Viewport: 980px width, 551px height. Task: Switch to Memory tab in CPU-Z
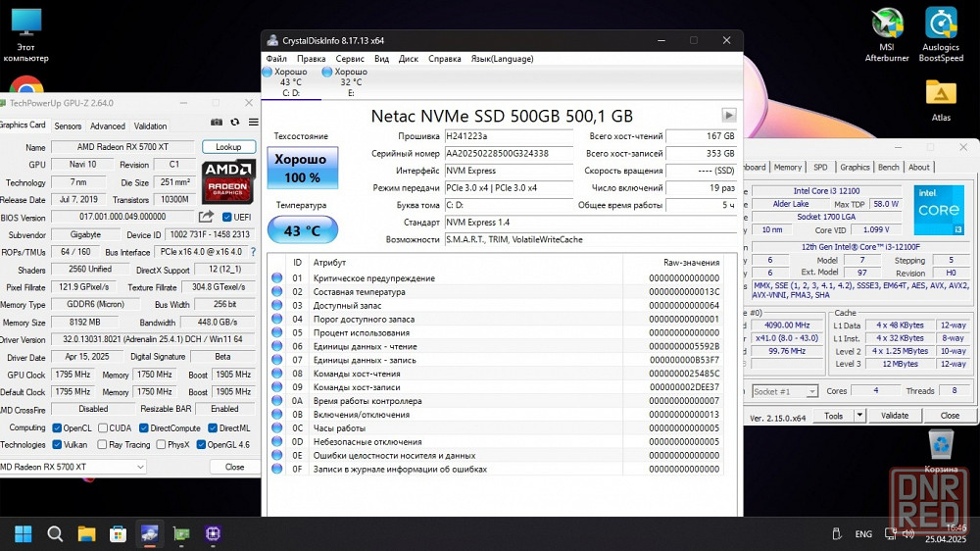click(788, 167)
